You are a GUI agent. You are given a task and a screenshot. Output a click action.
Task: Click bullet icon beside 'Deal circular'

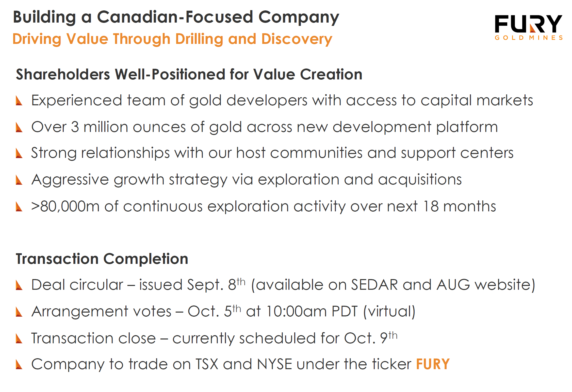click(19, 285)
